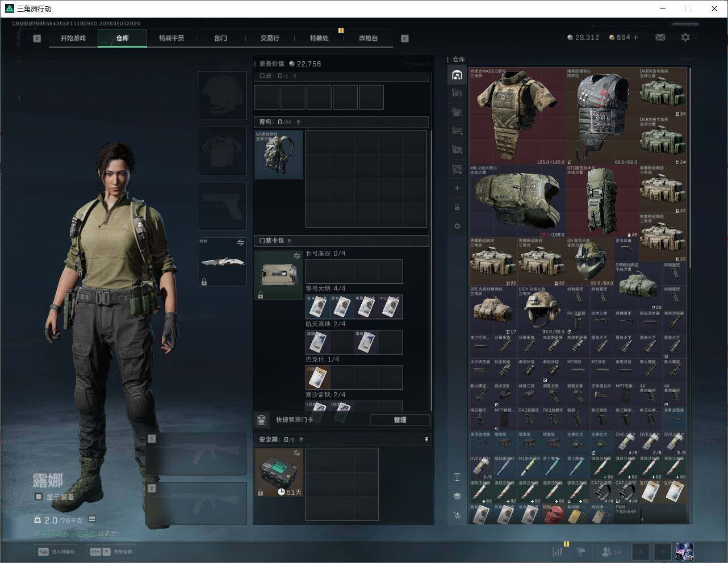The width and height of the screenshot is (728, 563).
Task: Click the icon above the stacked layers icon
Action: point(457,477)
